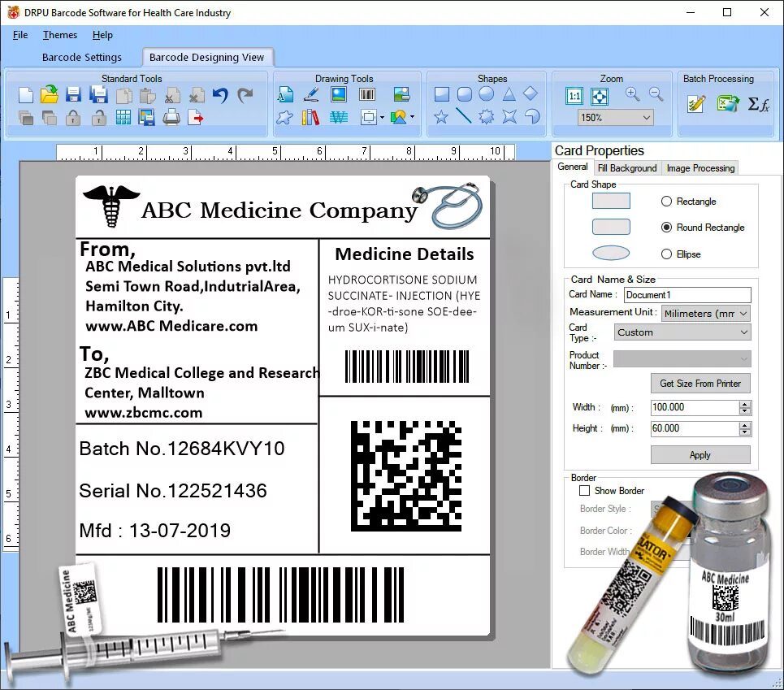Screen dimensions: 784x690
Task: Select the 'Batch No.12684KVY10' text on label
Action: pos(182,449)
